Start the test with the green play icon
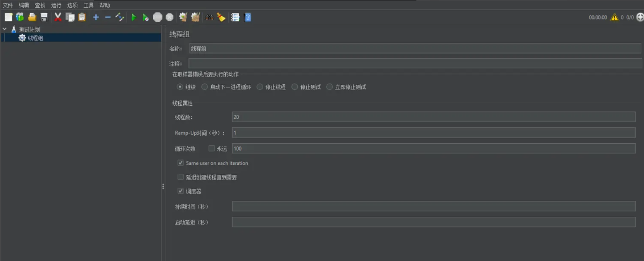Viewport: 644px width, 261px height. 133,17
